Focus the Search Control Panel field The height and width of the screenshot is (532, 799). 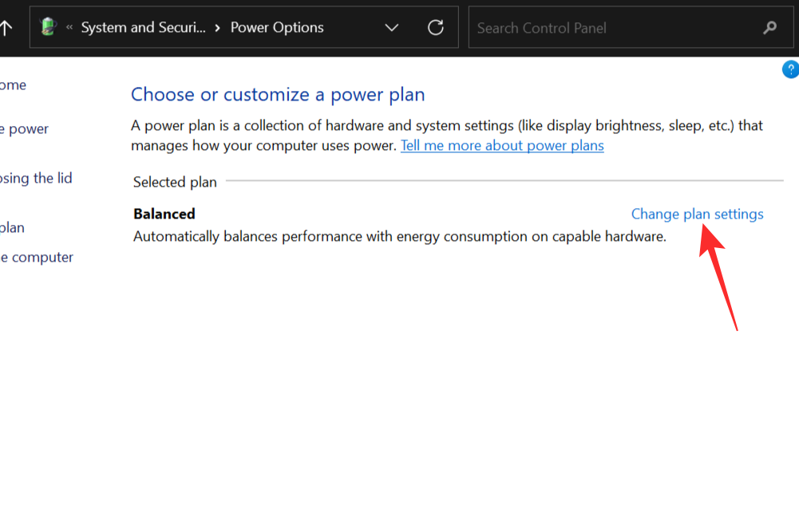pyautogui.click(x=615, y=28)
